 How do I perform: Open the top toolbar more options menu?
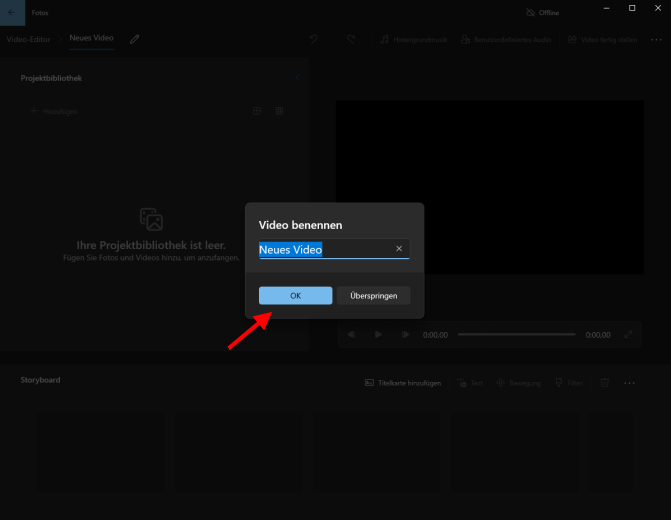click(656, 40)
